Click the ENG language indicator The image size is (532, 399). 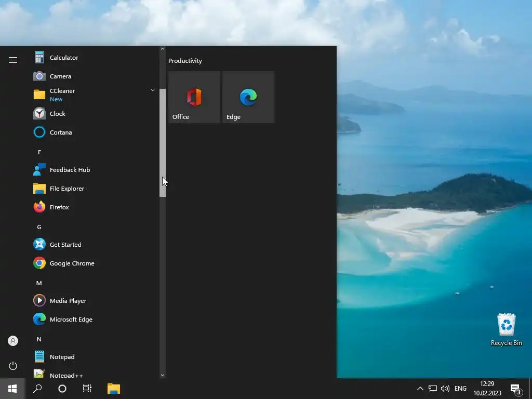click(x=460, y=389)
